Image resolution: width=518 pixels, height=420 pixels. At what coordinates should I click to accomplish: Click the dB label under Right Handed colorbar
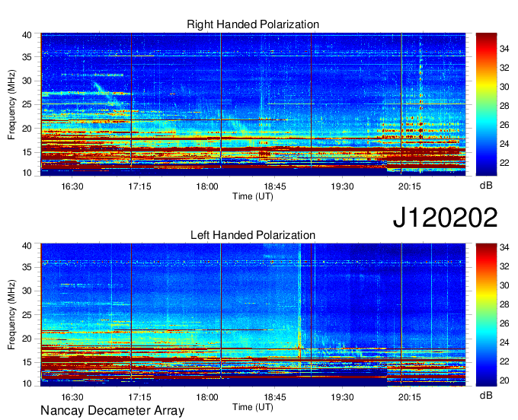pos(486,186)
